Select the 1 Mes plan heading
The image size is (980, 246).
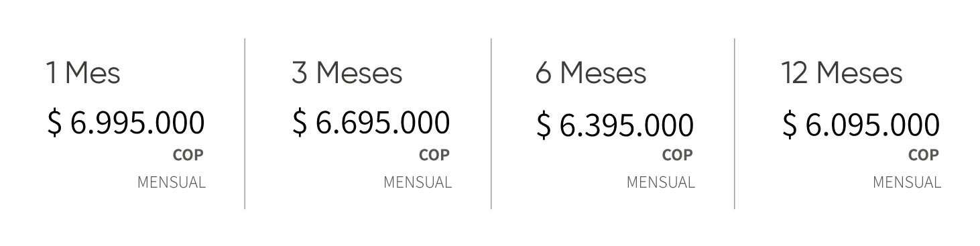pyautogui.click(x=83, y=72)
